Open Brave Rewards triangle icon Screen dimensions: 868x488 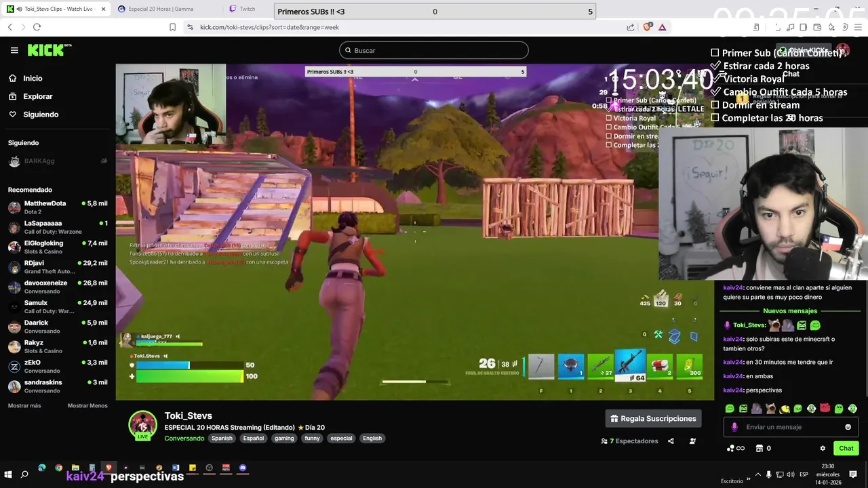coord(662,27)
